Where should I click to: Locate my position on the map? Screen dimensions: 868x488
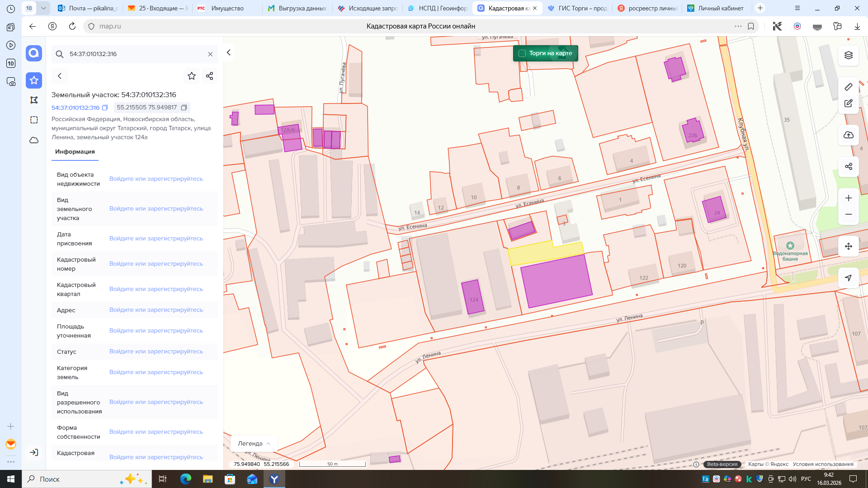click(848, 278)
